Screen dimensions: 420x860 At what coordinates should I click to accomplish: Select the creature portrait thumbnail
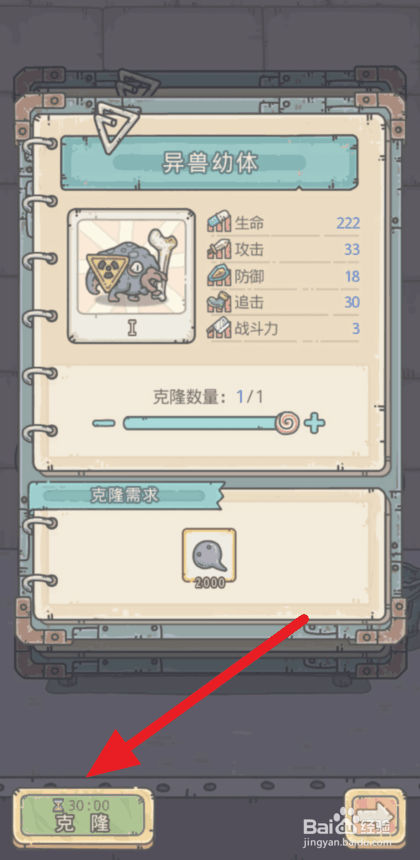131,275
